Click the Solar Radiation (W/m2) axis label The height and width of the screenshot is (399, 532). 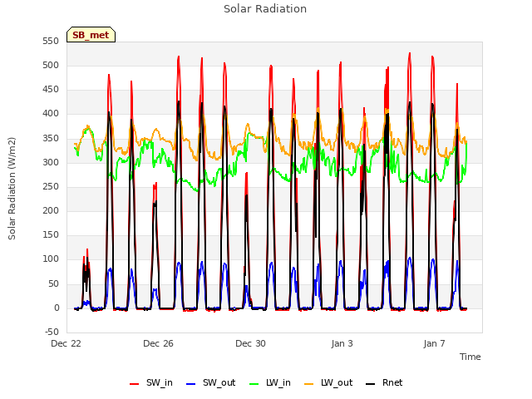[12, 189]
